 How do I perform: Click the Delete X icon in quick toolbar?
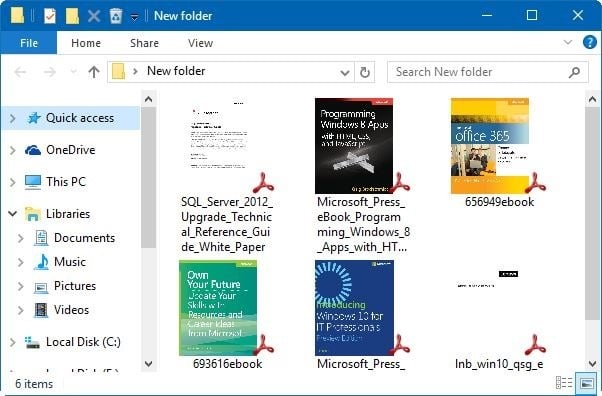coord(94,16)
